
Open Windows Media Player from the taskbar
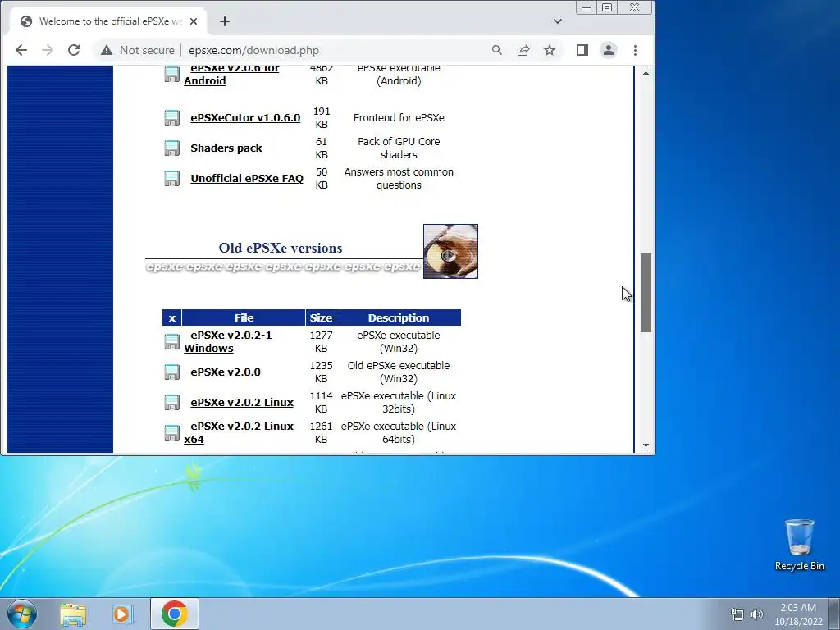pos(123,614)
